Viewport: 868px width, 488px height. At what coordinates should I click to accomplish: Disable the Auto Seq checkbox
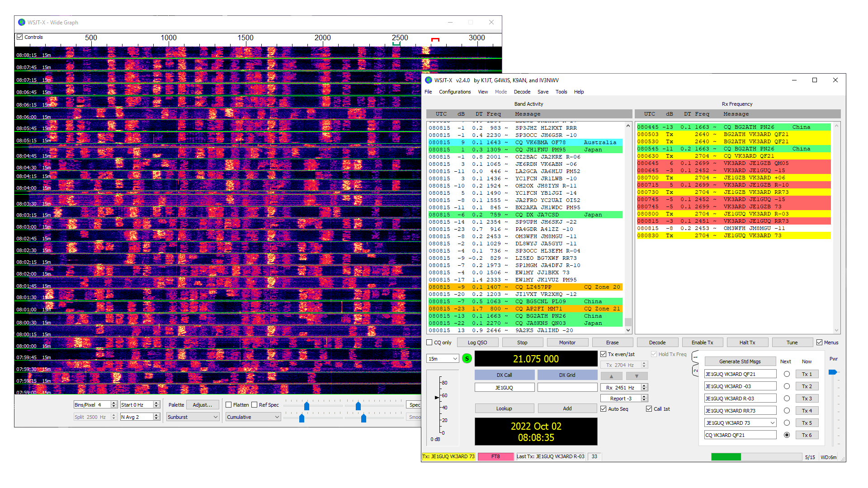click(604, 409)
